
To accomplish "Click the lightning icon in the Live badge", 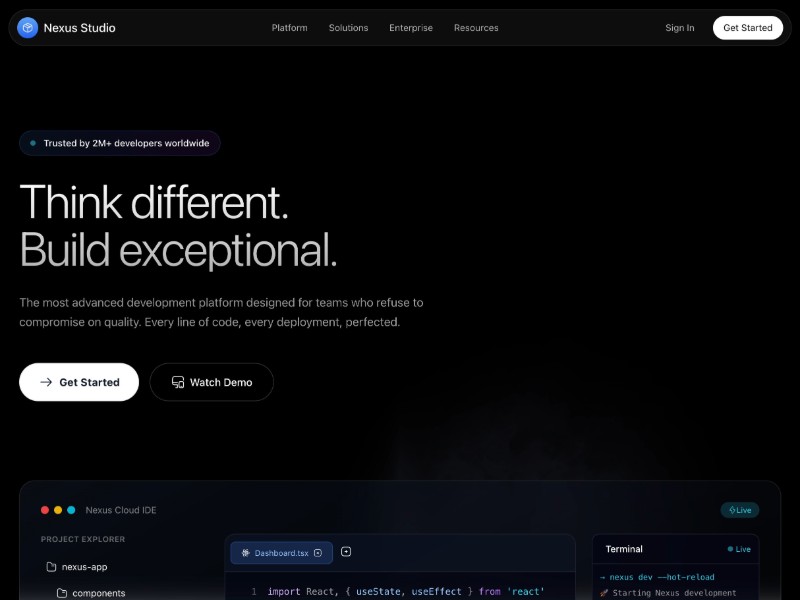I will click(731, 510).
